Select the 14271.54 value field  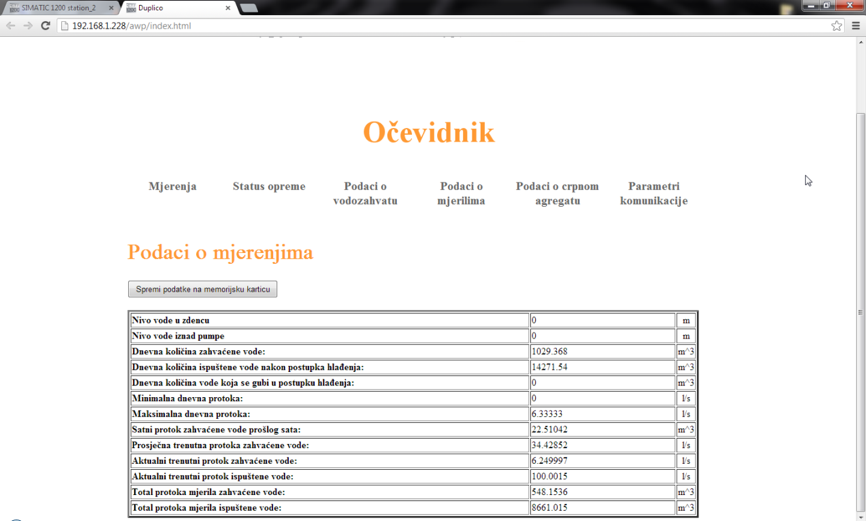coord(602,367)
